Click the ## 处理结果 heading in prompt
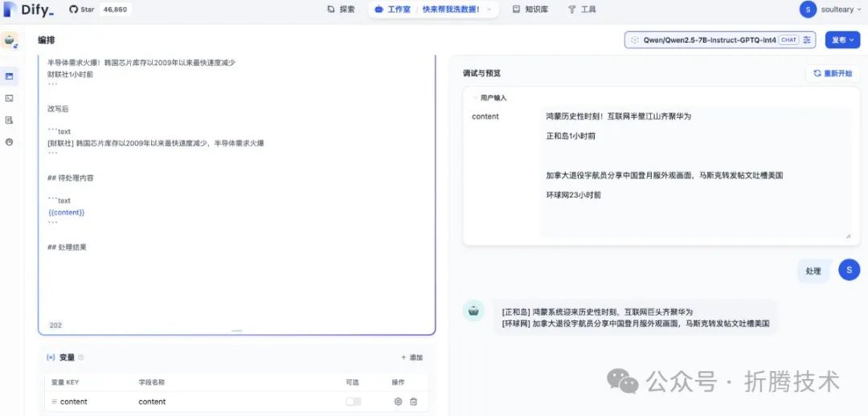Screen dimensions: 868x416 tap(67, 247)
